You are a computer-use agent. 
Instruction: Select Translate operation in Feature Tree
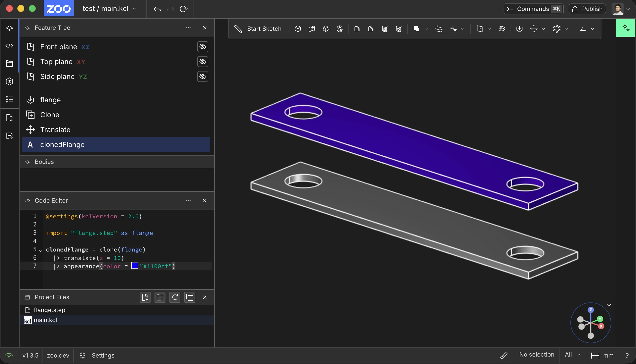[x=116, y=130]
